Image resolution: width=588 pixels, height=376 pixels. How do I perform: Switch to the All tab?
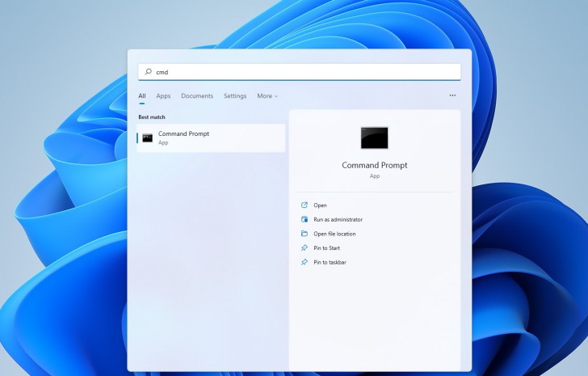tap(142, 96)
